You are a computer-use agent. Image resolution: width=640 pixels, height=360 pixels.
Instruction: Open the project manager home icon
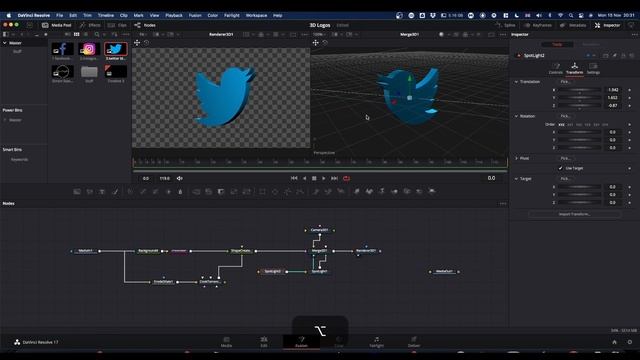click(x=614, y=342)
